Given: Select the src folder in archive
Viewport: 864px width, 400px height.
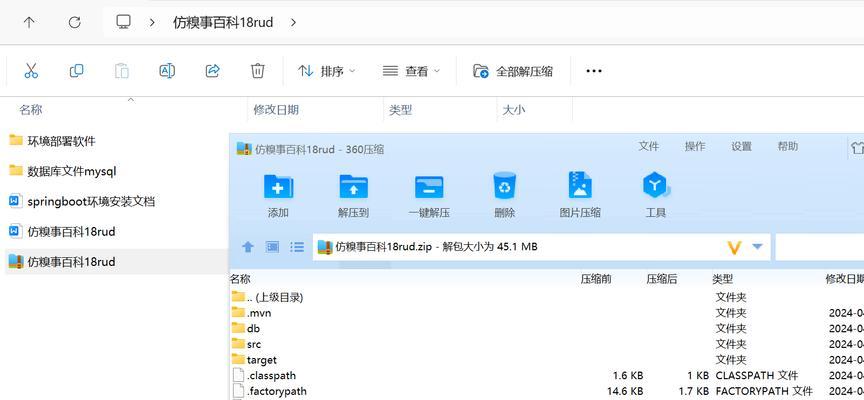Looking at the screenshot, I should [547, 344].
